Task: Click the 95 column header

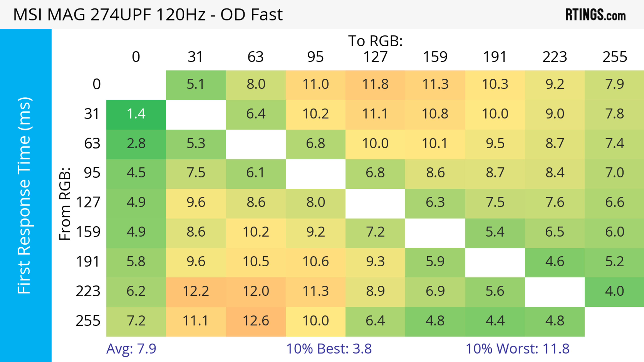Action: (315, 57)
